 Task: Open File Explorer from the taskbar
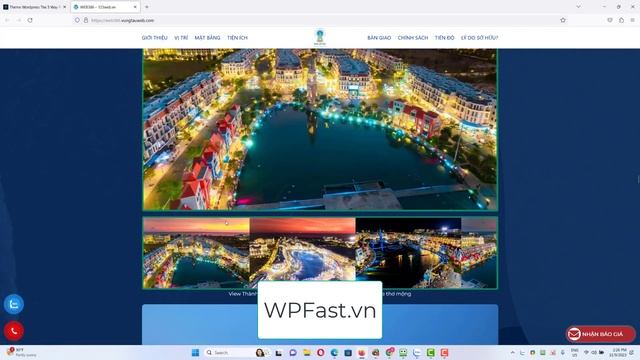click(307, 352)
